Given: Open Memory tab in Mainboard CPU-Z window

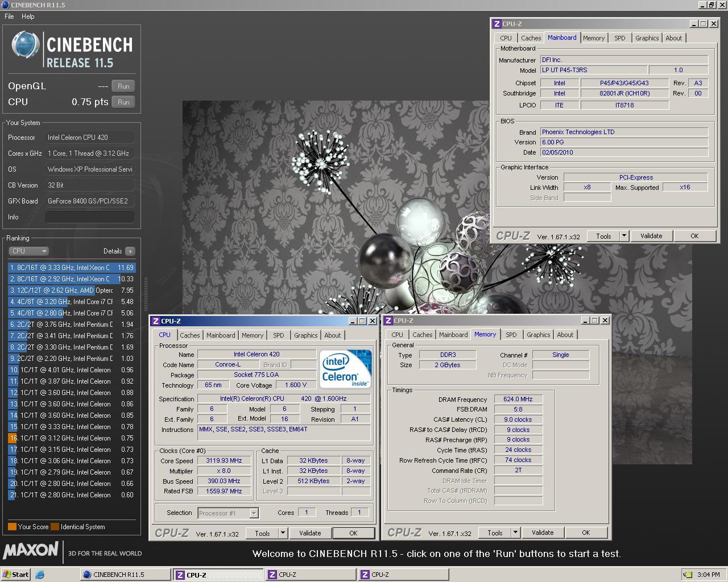Looking at the screenshot, I should coord(593,38).
